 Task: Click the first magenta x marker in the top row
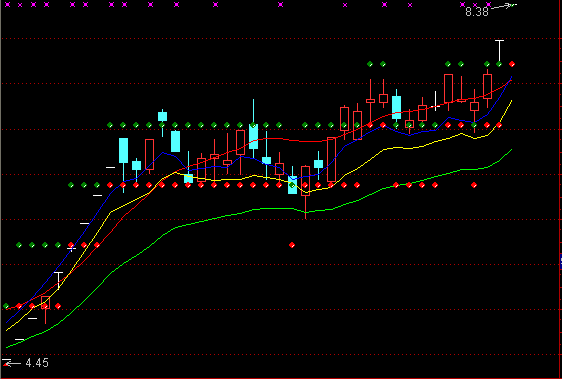(7, 5)
